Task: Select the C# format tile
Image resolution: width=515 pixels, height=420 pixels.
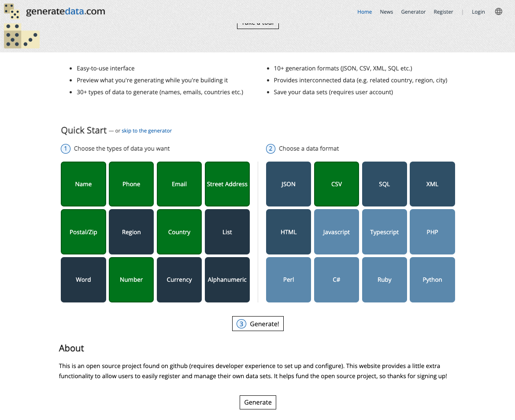Action: (337, 280)
